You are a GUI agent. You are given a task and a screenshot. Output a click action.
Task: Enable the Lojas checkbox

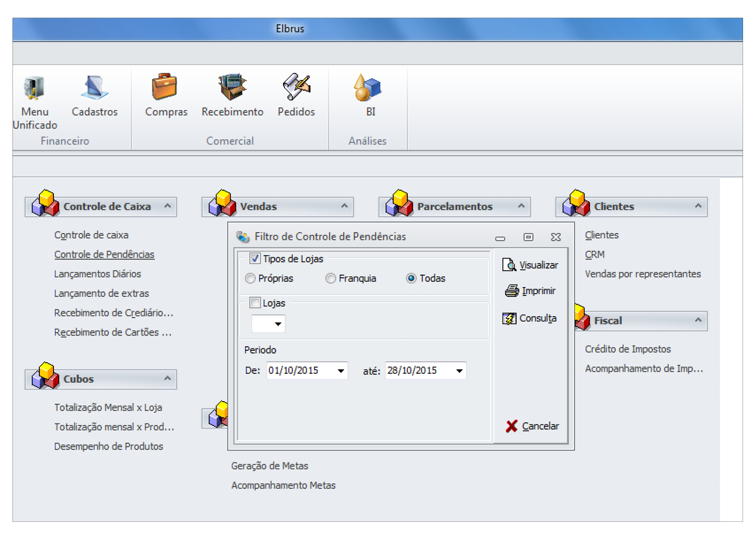pyautogui.click(x=255, y=303)
